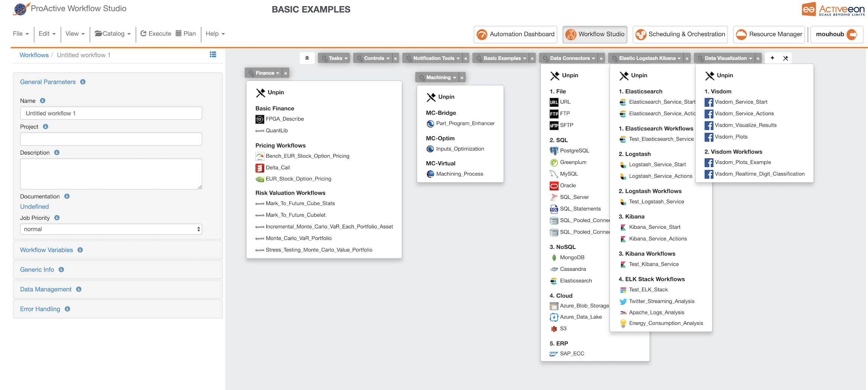Click the Twitter_Streaming_Analysis bird icon
The width and height of the screenshot is (868, 390).
point(623,301)
